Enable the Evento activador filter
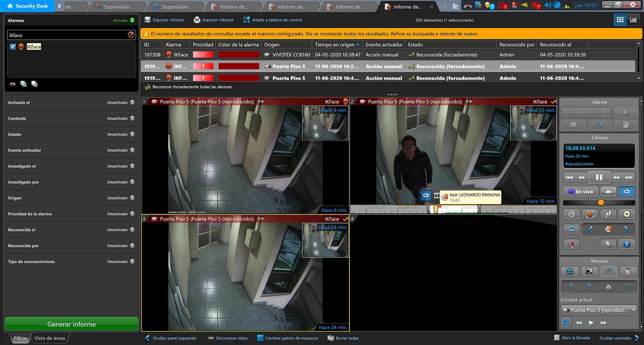The width and height of the screenshot is (644, 345). [x=132, y=150]
